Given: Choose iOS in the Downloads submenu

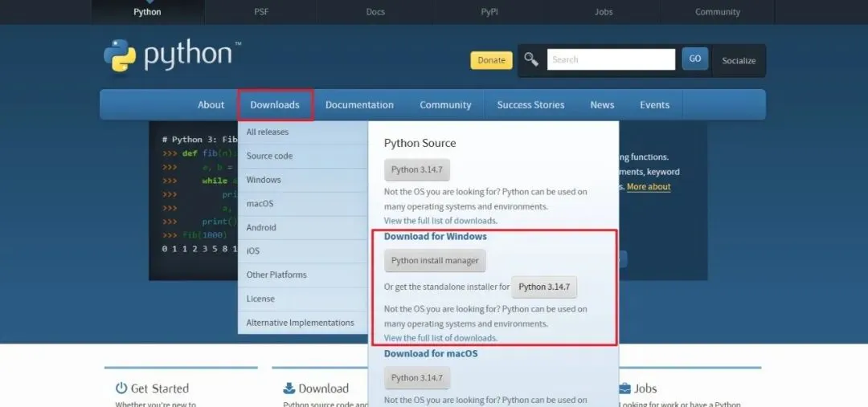Looking at the screenshot, I should click(x=303, y=251).
